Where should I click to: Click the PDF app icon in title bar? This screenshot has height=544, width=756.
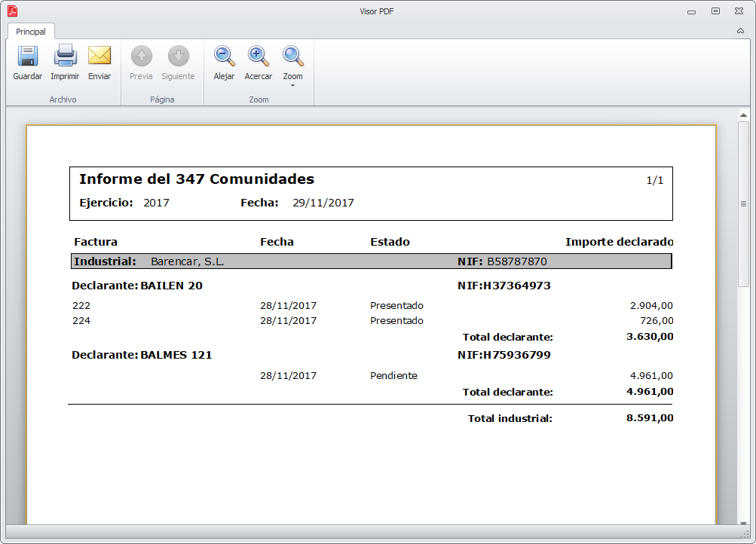[12, 11]
